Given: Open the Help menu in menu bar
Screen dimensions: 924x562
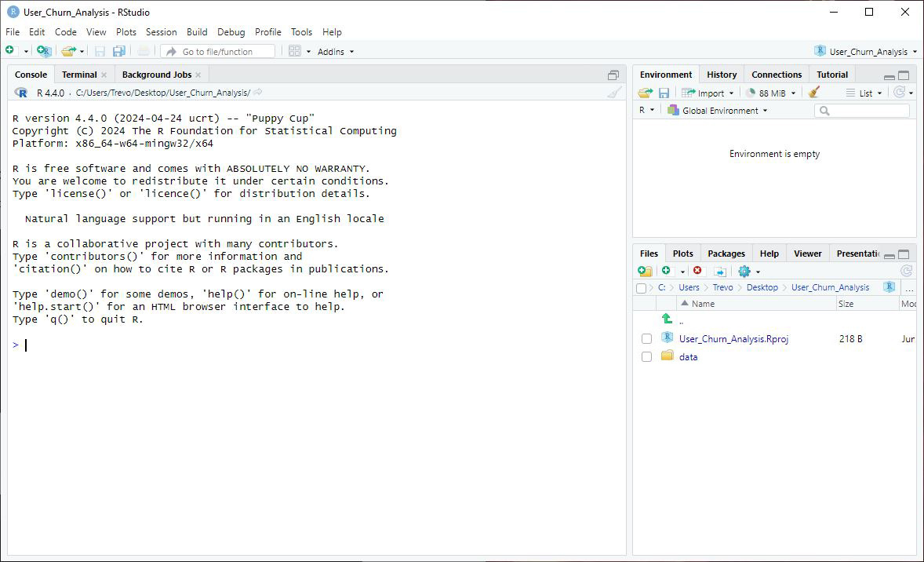Looking at the screenshot, I should tap(332, 32).
